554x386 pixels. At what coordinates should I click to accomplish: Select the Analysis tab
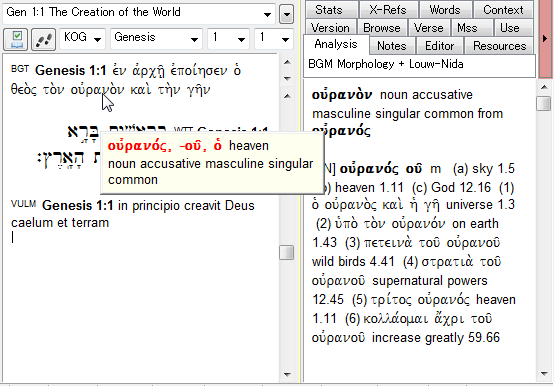pyautogui.click(x=336, y=44)
